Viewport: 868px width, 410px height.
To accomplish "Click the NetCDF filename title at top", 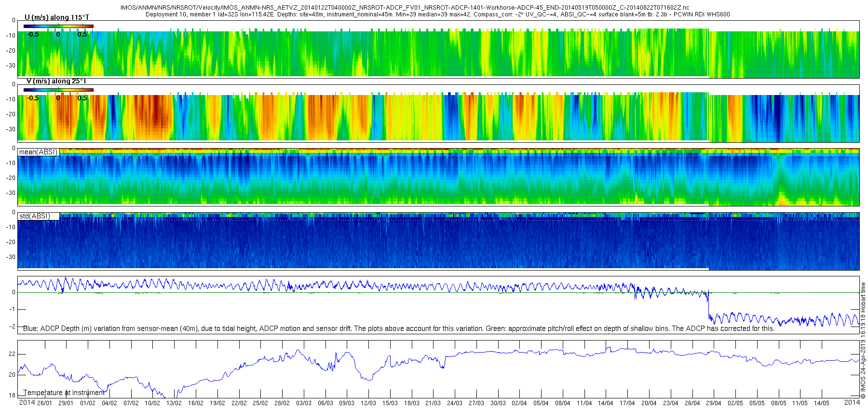I will point(405,8).
